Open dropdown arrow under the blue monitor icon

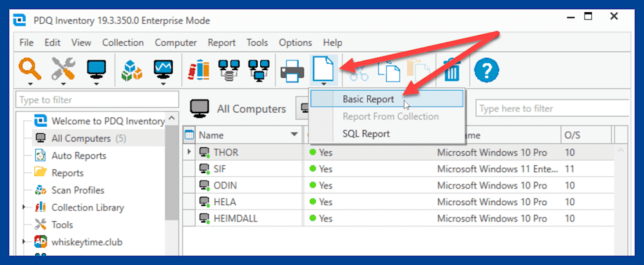click(x=97, y=84)
